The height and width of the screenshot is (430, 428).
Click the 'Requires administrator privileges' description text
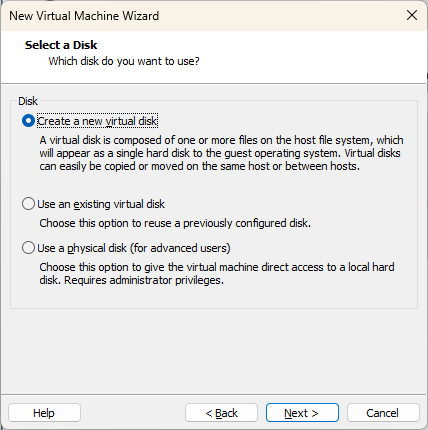pyautogui.click(x=144, y=280)
